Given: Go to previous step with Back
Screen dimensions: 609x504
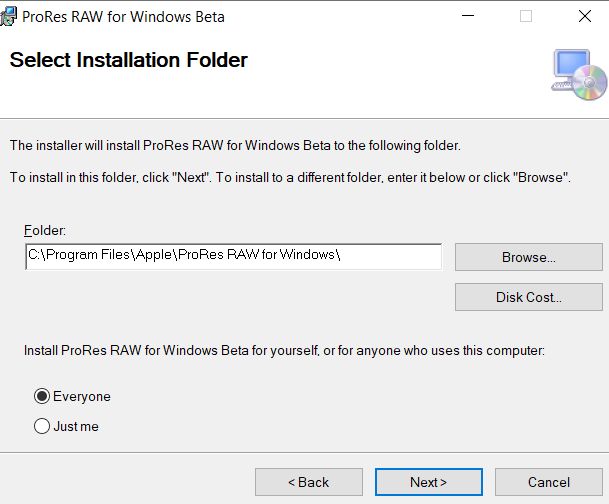Looking at the screenshot, I should [309, 482].
